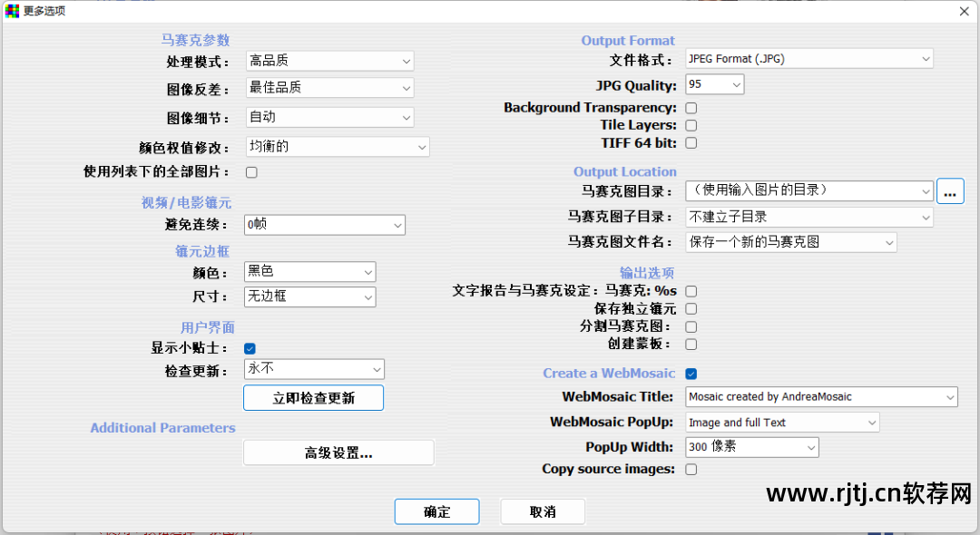Viewport: 980px width, 535px height.
Task: Check the 使用列表下的全部图片 checkbox
Action: (251, 172)
